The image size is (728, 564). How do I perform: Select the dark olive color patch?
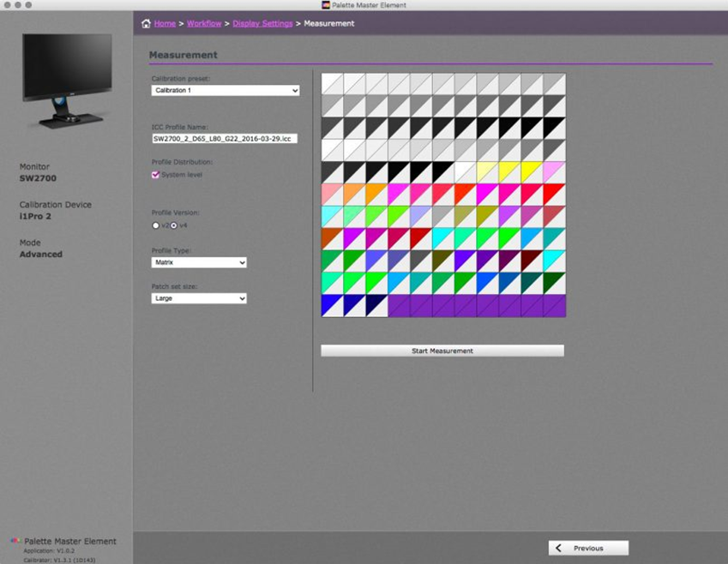click(x=443, y=261)
